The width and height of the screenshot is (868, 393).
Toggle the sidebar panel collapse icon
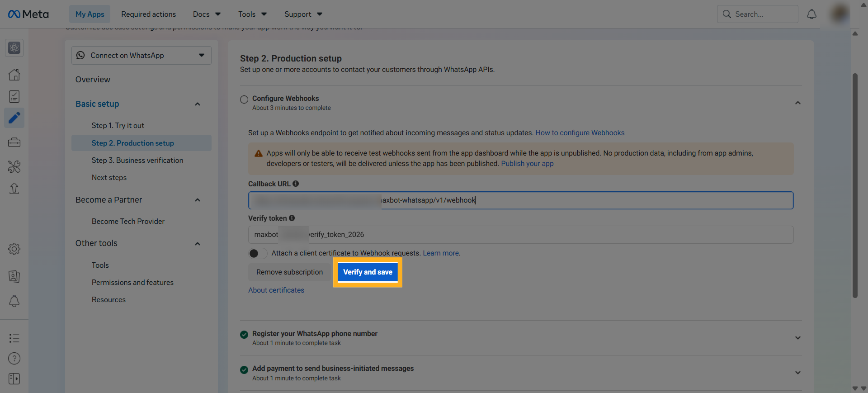point(14,379)
